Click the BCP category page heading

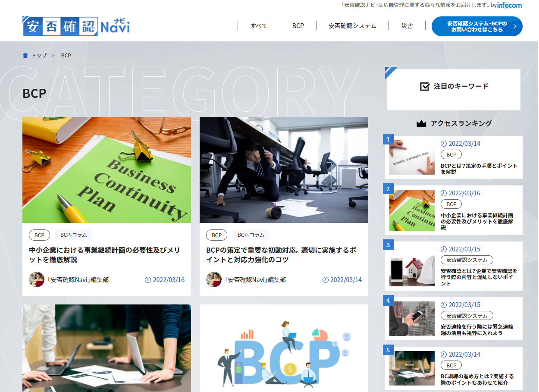(34, 94)
